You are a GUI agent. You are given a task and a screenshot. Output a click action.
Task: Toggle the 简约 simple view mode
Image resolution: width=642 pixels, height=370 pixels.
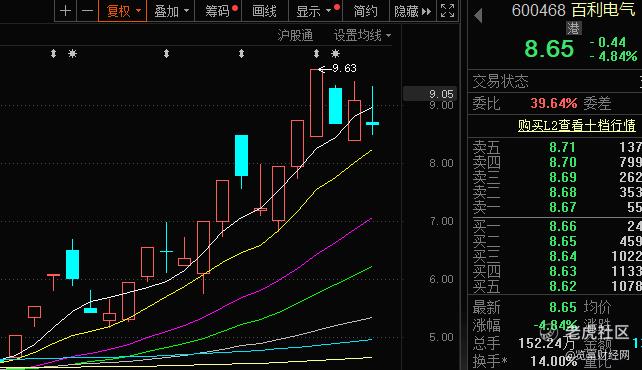[365, 11]
